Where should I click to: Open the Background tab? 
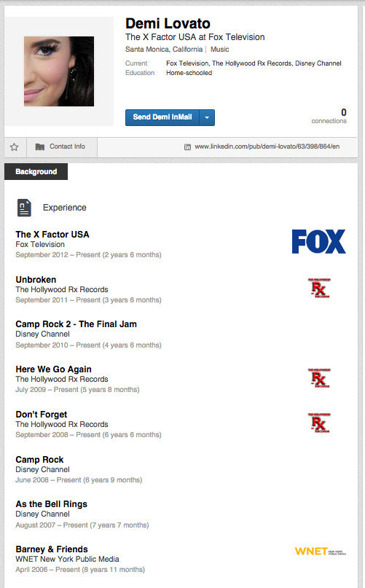pyautogui.click(x=36, y=172)
